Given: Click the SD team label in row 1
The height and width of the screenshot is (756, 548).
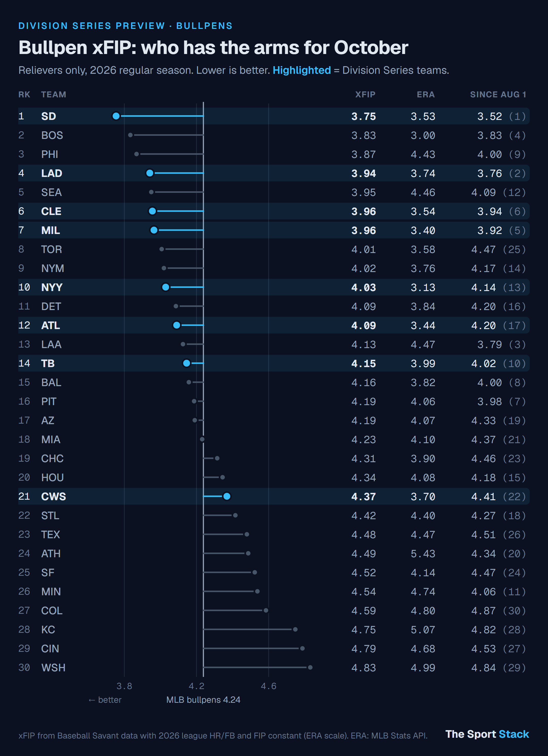Looking at the screenshot, I should [x=48, y=116].
